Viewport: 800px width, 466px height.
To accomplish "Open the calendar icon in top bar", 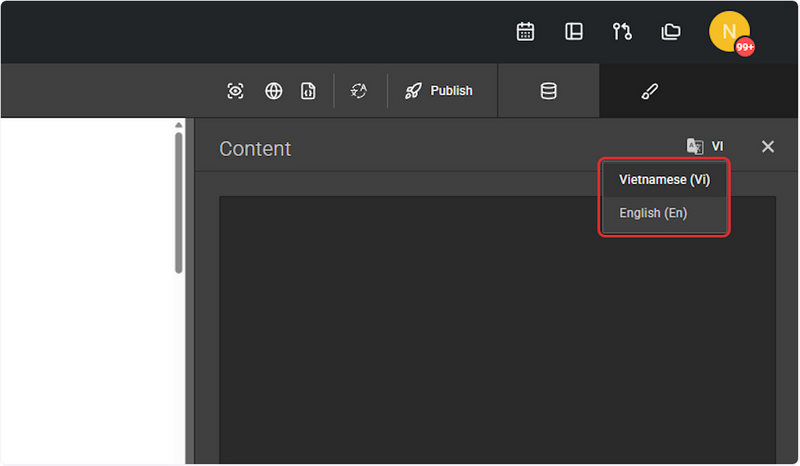I will point(525,32).
